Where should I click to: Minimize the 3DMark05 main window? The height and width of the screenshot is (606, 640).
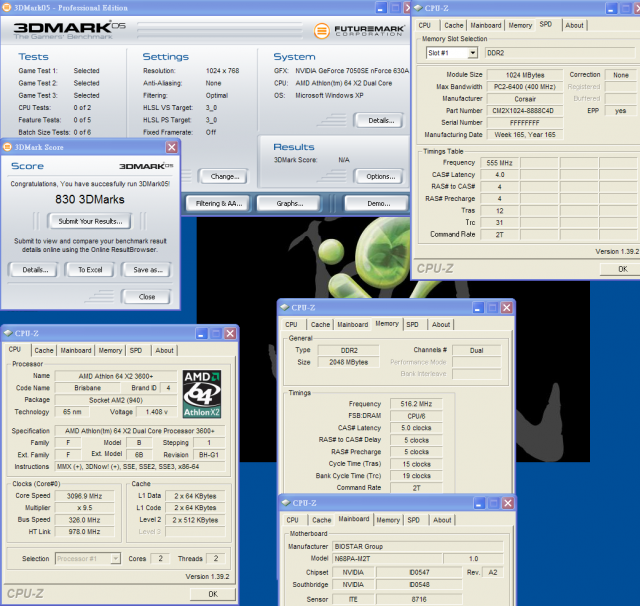click(x=381, y=8)
